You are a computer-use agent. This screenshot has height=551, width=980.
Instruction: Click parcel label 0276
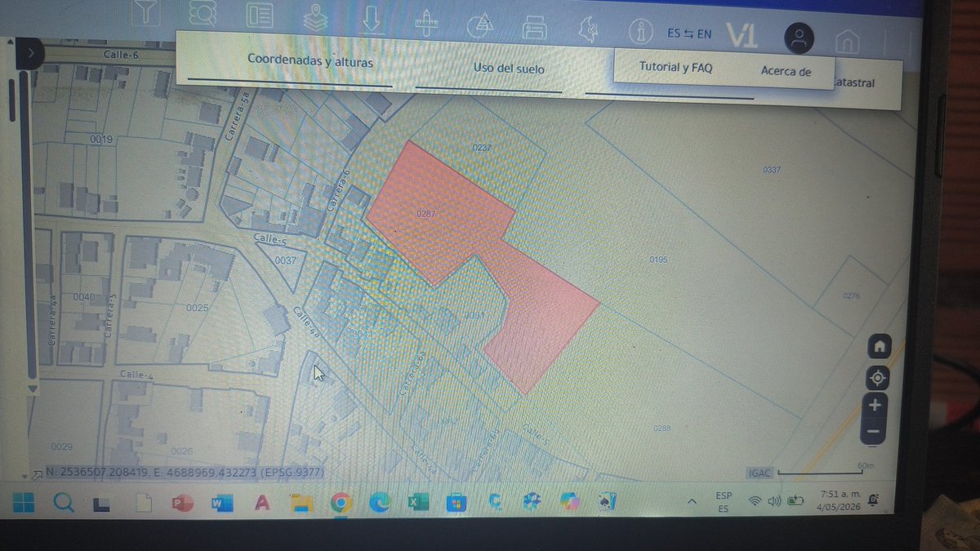[x=850, y=296]
